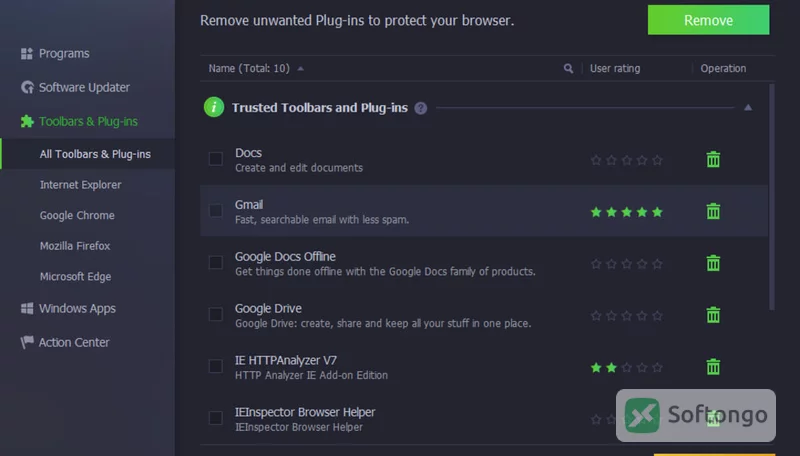Remove Google Docs Offline using trash icon
This screenshot has width=800, height=456.
point(713,263)
